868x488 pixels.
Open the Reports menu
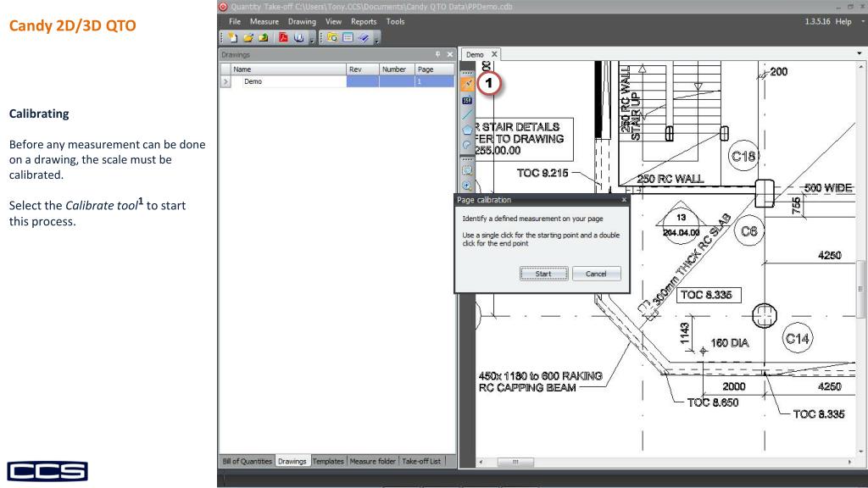click(x=364, y=21)
